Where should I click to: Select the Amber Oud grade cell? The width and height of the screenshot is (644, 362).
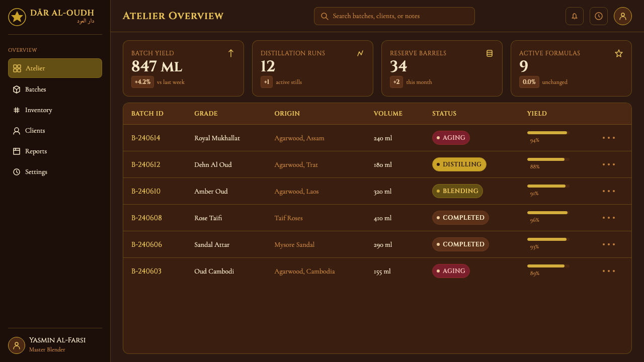point(211,191)
